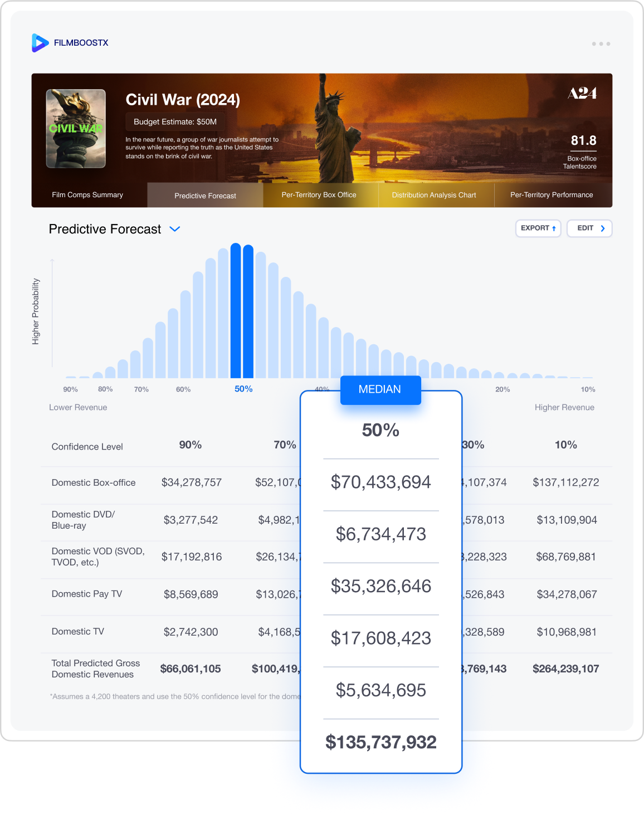
Task: Expand the Predictive Forecast dropdown chevron
Action: (x=174, y=229)
